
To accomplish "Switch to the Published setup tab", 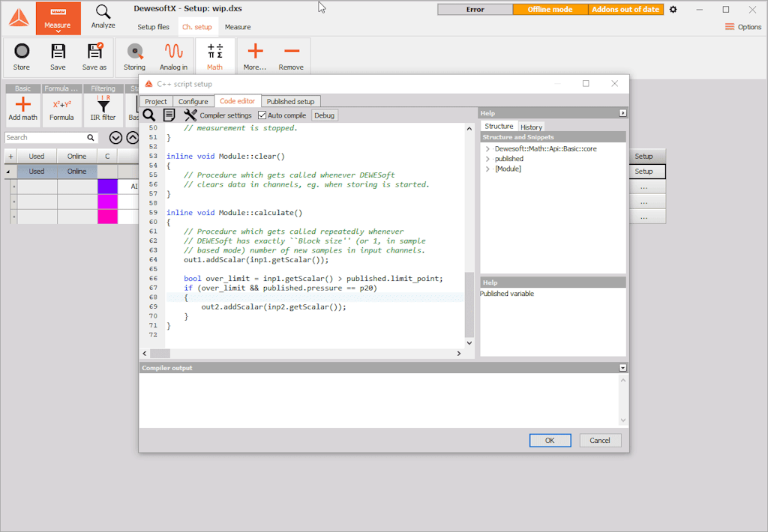I will pyautogui.click(x=290, y=101).
